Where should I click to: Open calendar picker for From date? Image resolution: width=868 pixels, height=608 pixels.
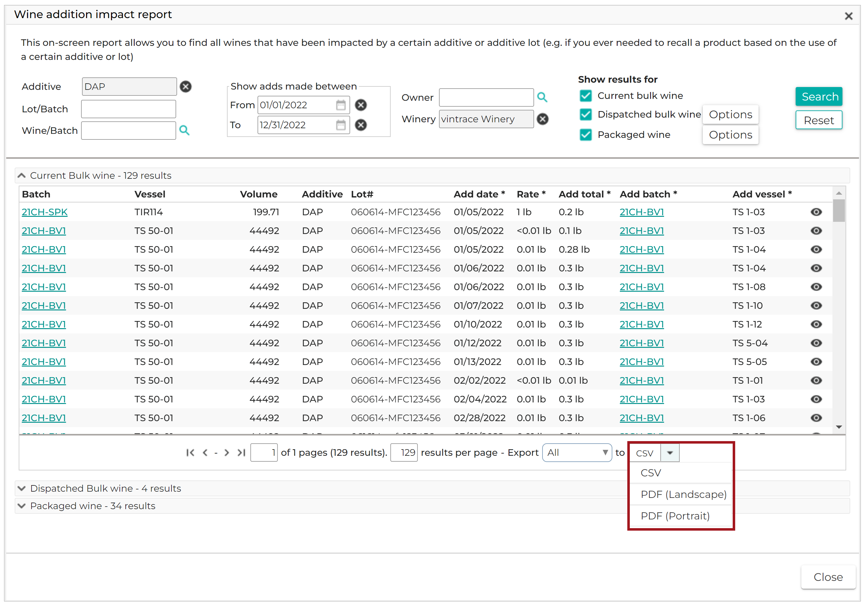click(341, 105)
